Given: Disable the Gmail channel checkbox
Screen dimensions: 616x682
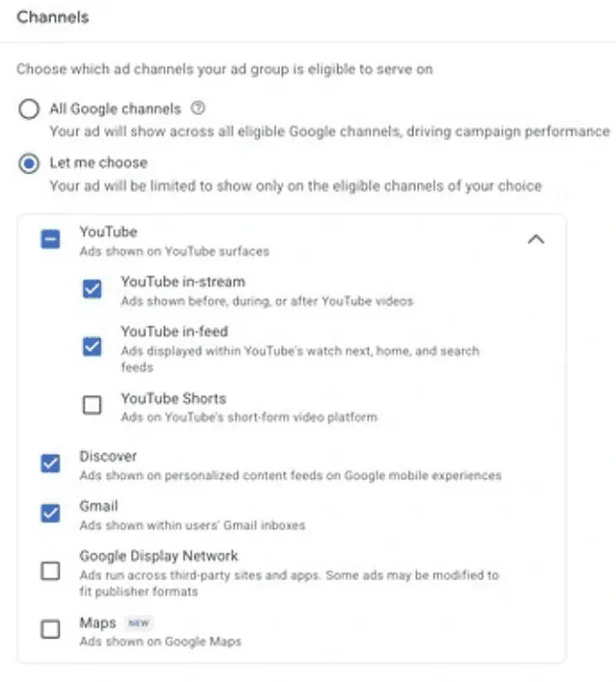Looking at the screenshot, I should (50, 513).
